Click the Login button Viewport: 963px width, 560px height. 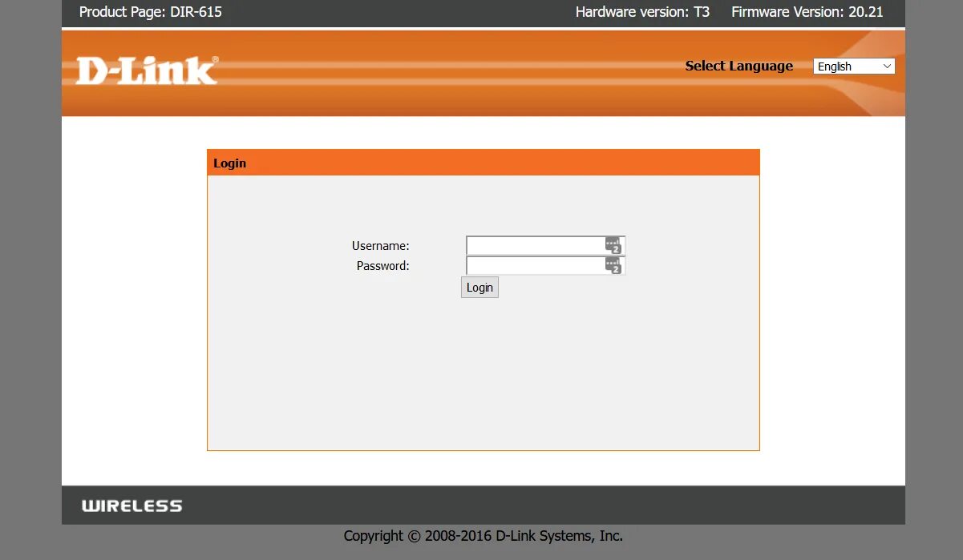coord(479,288)
